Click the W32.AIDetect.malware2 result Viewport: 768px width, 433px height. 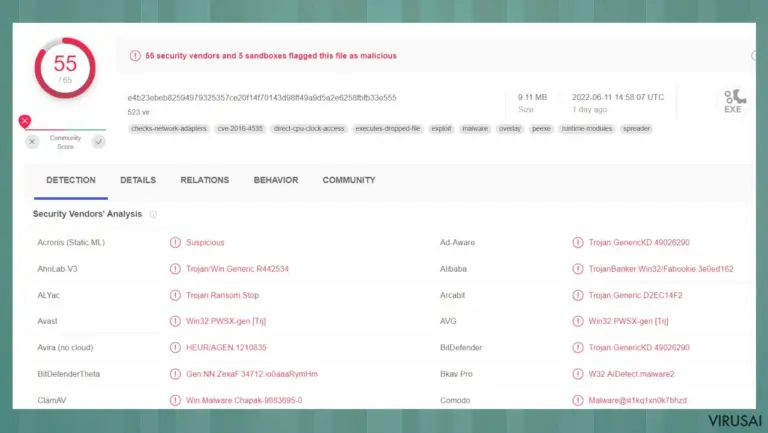(631, 374)
